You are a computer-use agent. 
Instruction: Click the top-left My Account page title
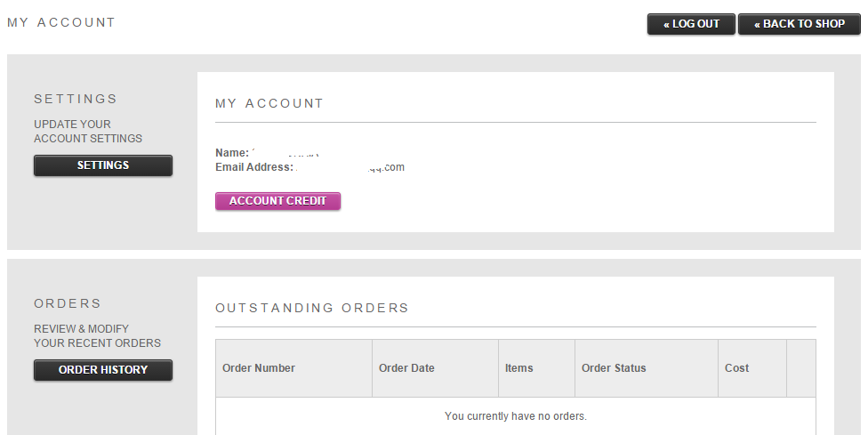60,23
